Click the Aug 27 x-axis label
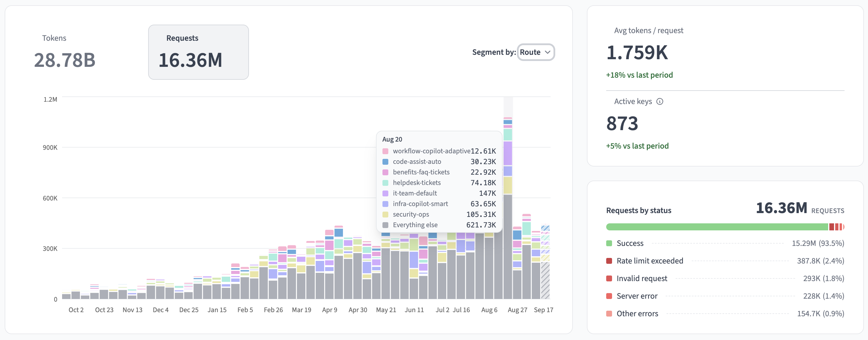The image size is (868, 340). (x=517, y=310)
